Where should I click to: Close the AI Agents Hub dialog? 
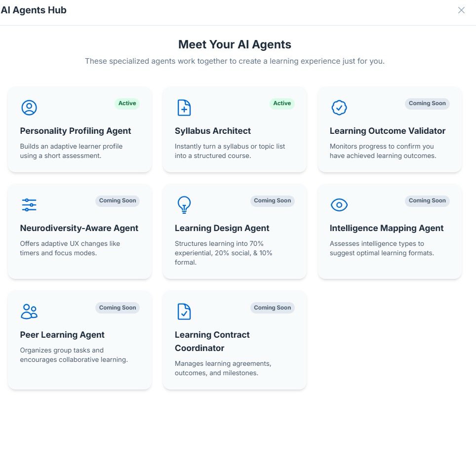tap(461, 10)
